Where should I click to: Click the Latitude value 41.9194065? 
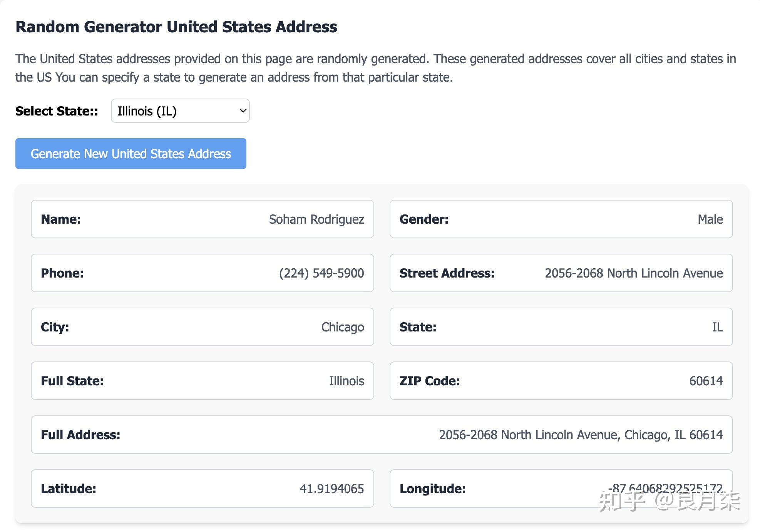331,489
